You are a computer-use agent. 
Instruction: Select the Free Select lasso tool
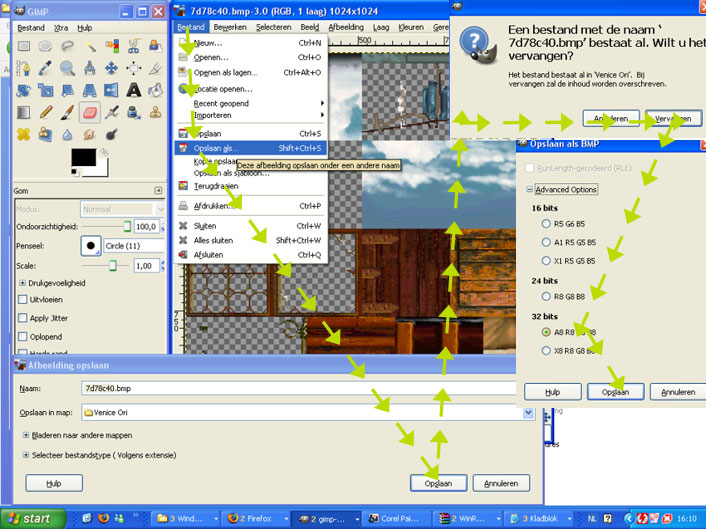[x=68, y=46]
